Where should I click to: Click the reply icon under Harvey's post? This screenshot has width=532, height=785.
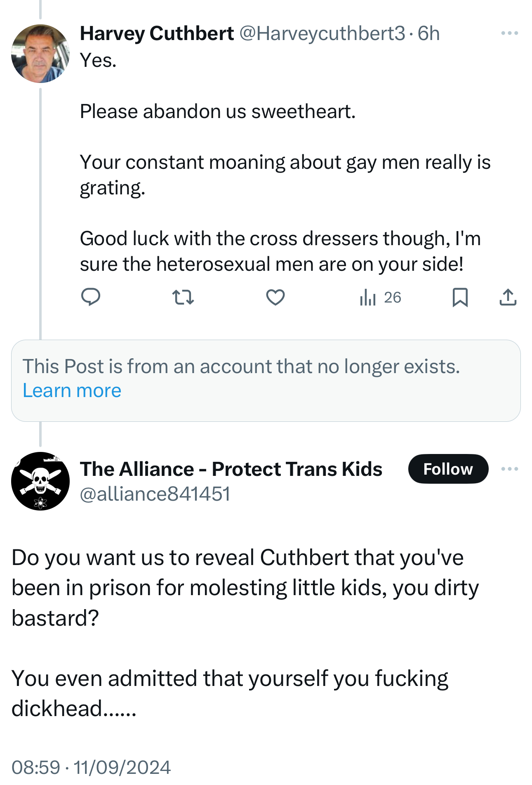[x=91, y=297]
